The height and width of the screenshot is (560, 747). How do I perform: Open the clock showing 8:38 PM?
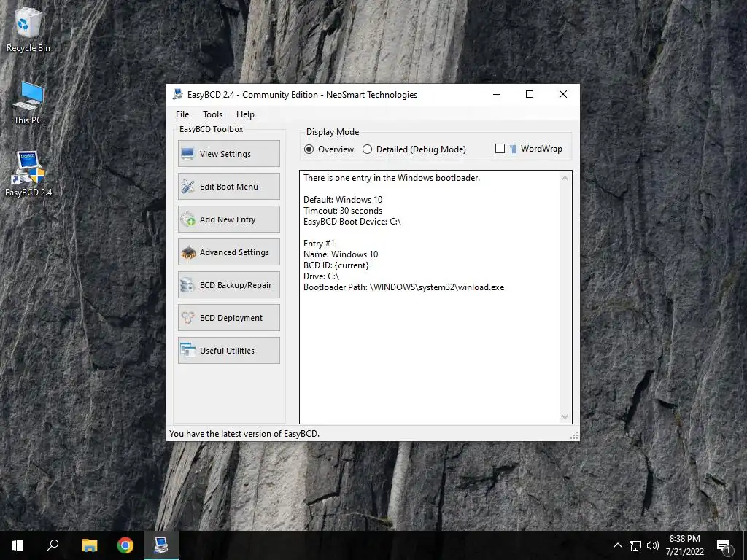pyautogui.click(x=684, y=545)
